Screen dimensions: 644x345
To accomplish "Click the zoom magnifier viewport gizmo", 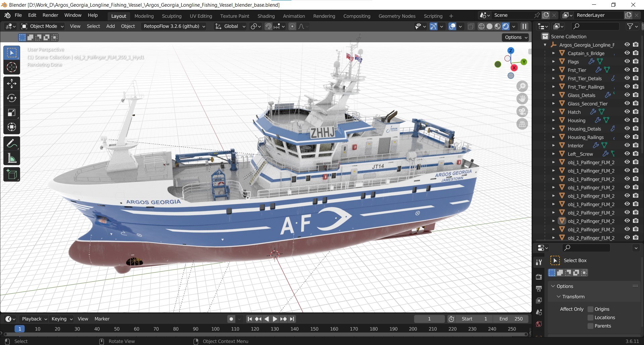I will click(522, 86).
